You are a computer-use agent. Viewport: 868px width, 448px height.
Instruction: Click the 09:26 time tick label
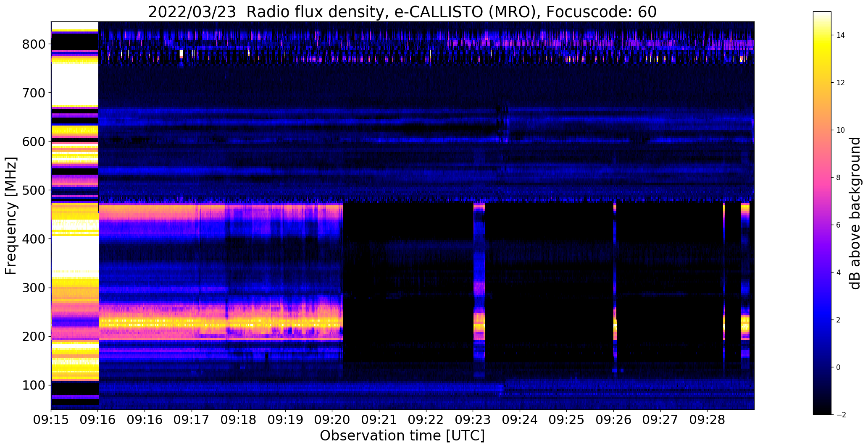[x=614, y=420]
